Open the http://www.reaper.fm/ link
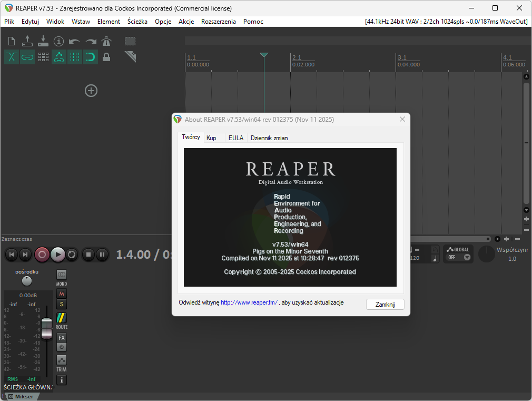Image resolution: width=532 pixels, height=401 pixels. 249,302
